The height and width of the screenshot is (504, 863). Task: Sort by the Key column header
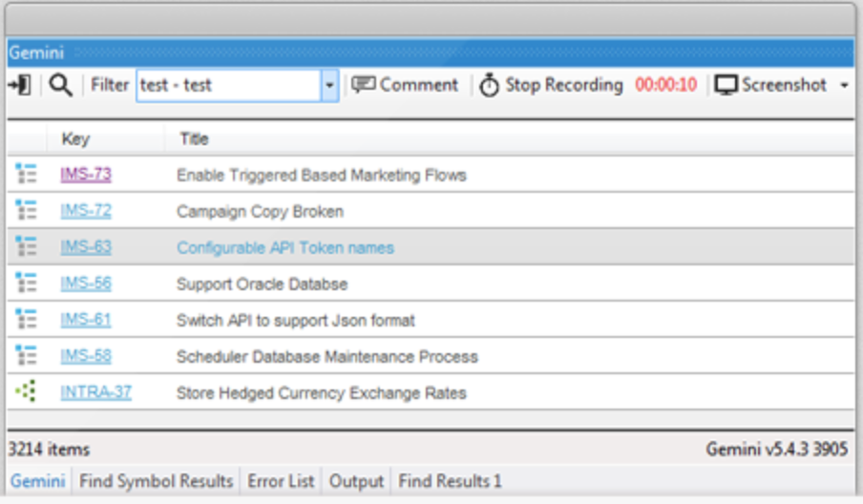[x=75, y=138]
